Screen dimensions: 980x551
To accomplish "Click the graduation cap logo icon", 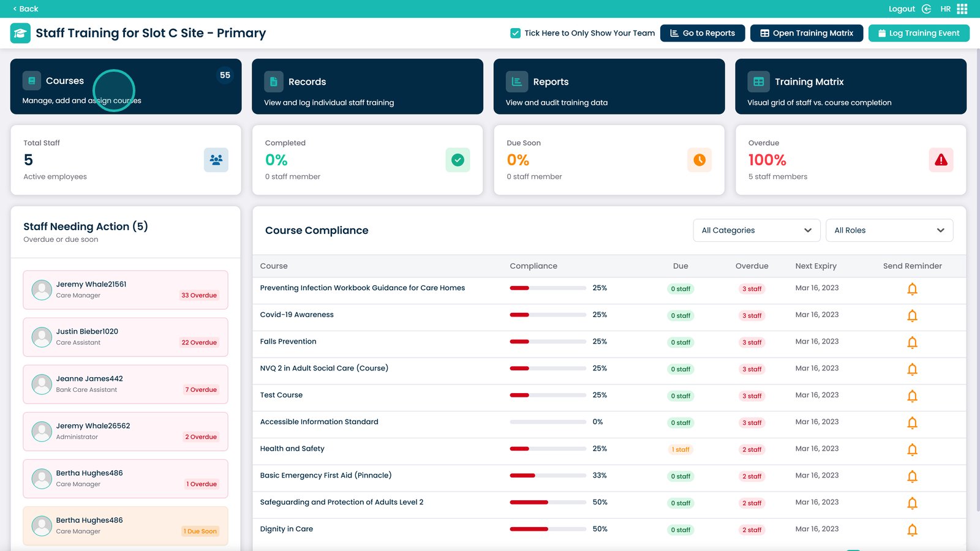I will point(20,33).
